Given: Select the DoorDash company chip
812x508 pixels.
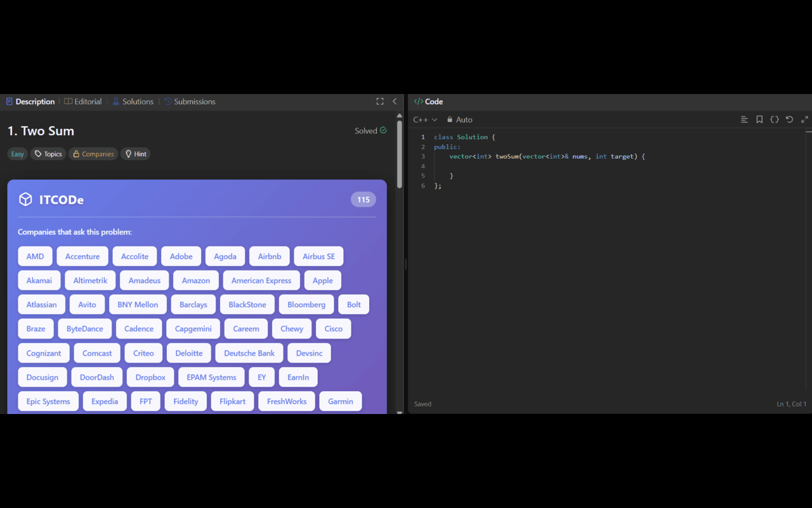Looking at the screenshot, I should [97, 377].
